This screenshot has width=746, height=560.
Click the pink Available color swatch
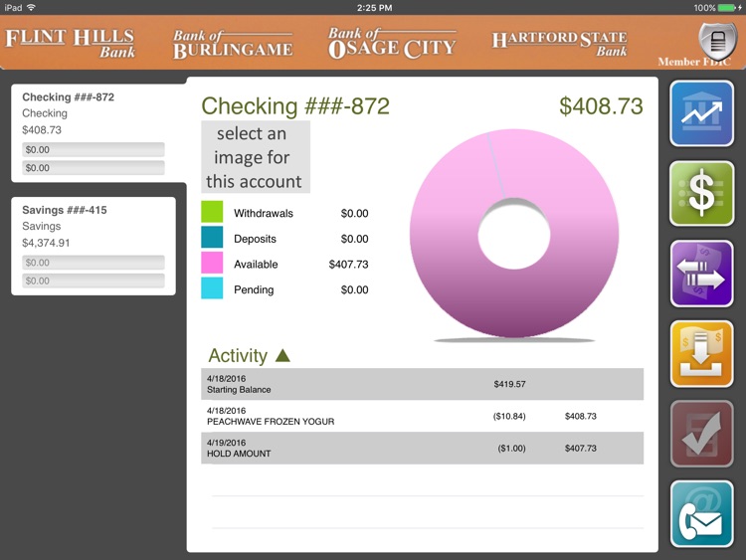[x=212, y=263]
